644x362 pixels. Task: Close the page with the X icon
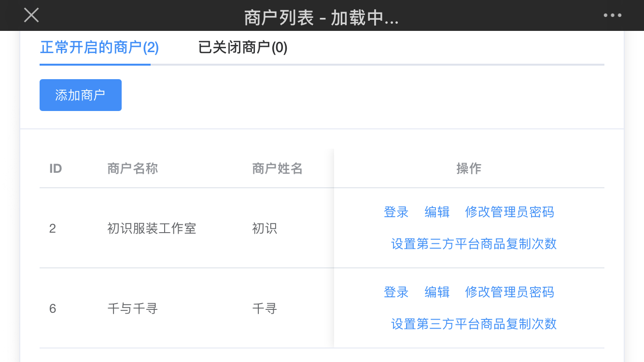coord(31,15)
